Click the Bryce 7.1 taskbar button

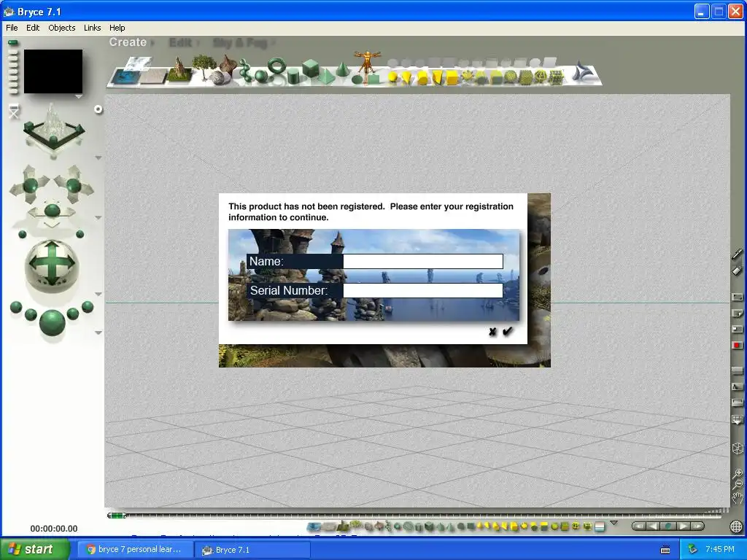pyautogui.click(x=252, y=550)
